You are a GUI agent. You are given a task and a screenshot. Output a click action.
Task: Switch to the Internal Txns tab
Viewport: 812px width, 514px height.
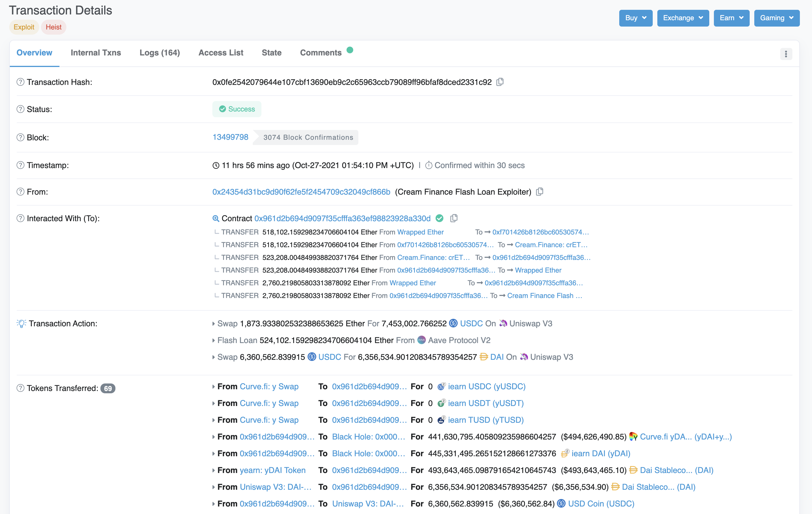pyautogui.click(x=96, y=53)
